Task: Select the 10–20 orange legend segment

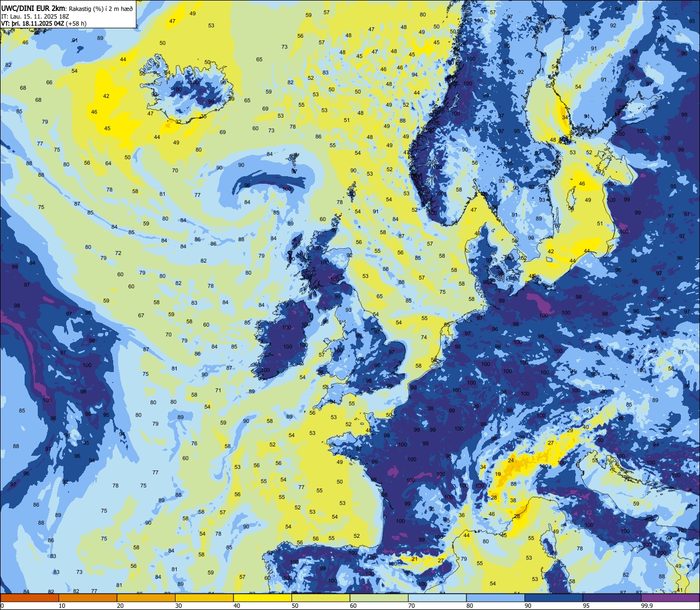Action: pyautogui.click(x=87, y=598)
